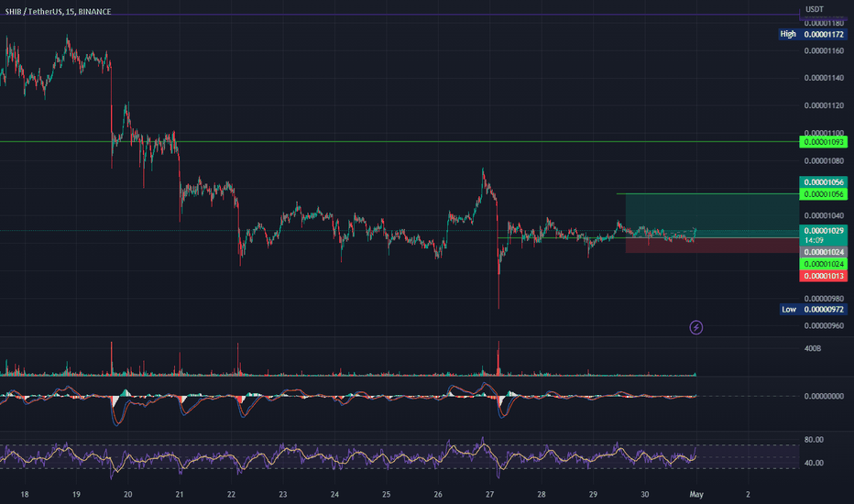Viewport: 854px width, 504px height.
Task: Select the USDT currency label
Action: [815, 9]
